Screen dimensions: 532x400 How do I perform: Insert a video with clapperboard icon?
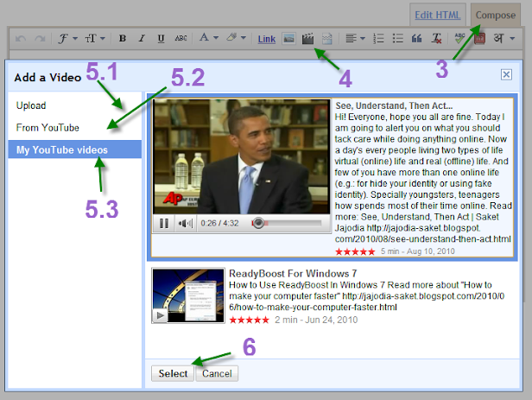307,39
